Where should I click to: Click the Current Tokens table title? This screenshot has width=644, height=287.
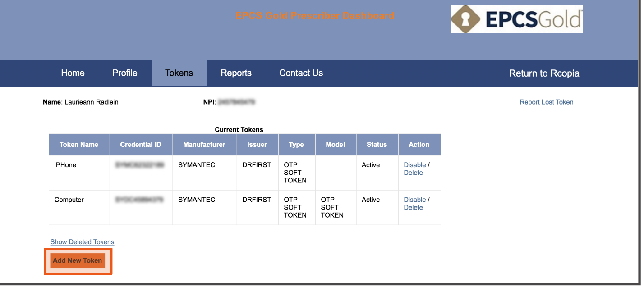pyautogui.click(x=239, y=130)
